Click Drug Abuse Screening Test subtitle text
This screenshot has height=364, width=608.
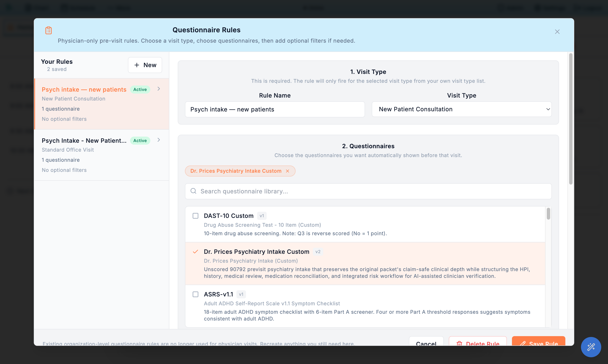[x=262, y=225]
